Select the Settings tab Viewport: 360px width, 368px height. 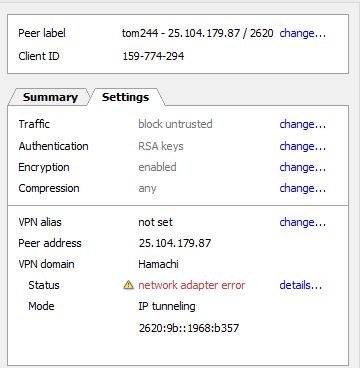click(x=125, y=97)
